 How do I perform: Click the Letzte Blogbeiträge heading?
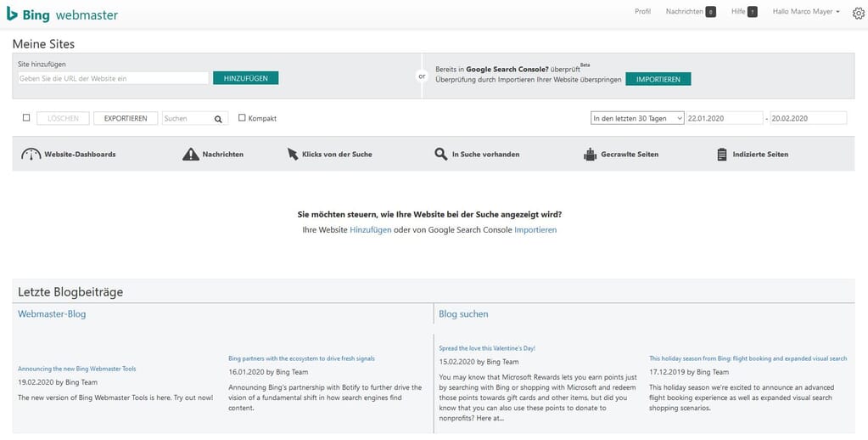point(70,291)
